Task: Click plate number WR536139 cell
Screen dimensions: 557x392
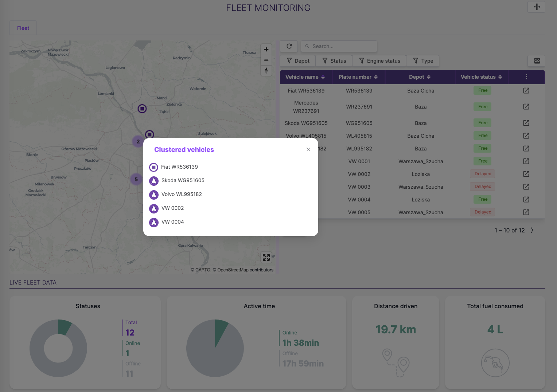Action: point(359,91)
